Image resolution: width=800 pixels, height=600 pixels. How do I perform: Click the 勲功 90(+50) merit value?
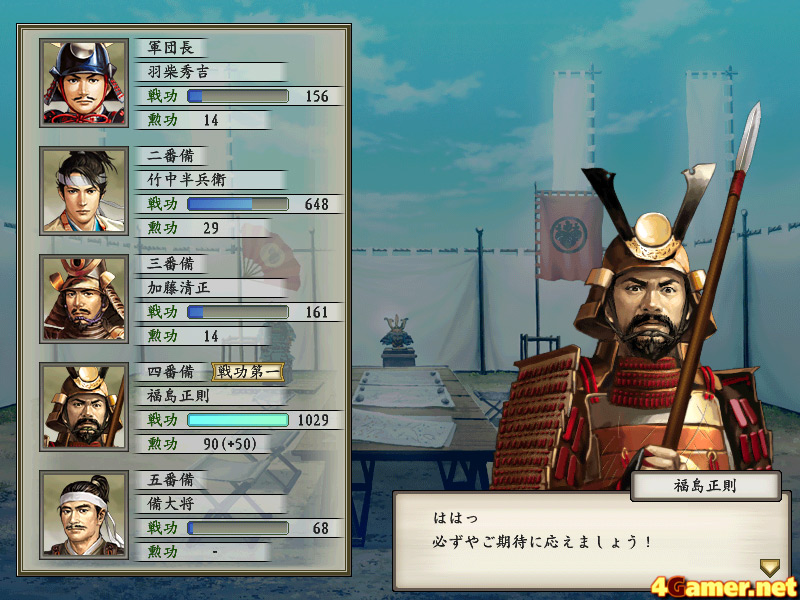click(230, 444)
